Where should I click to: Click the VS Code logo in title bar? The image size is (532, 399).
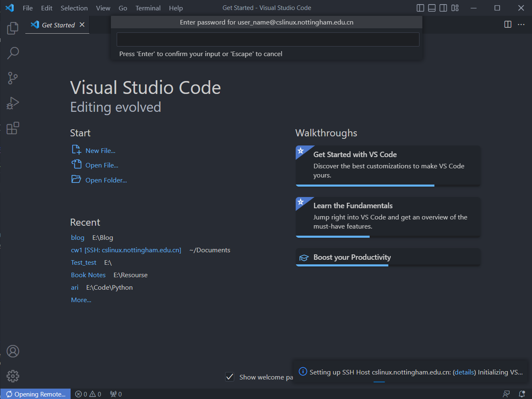click(x=10, y=8)
